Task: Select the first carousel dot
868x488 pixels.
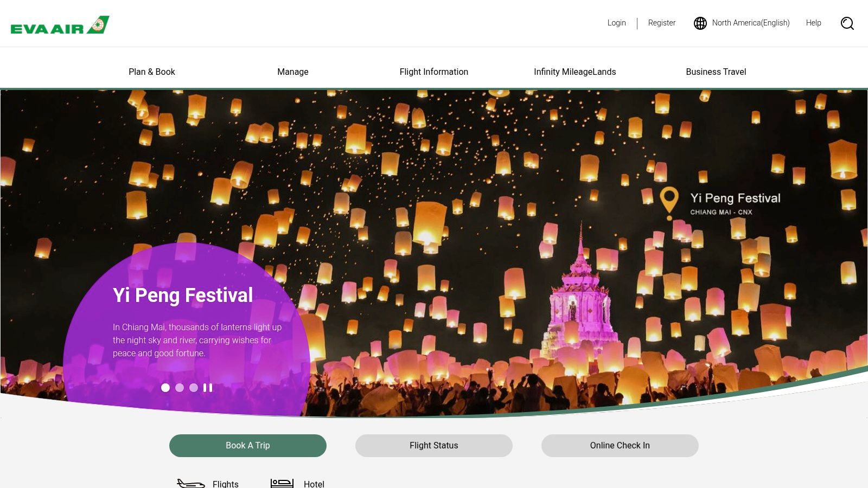Action: pyautogui.click(x=165, y=388)
